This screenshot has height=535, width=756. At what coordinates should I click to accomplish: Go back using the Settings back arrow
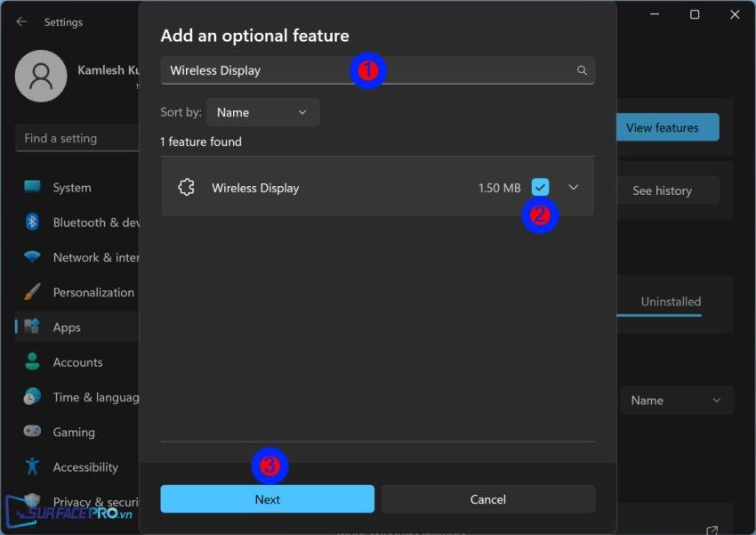coord(21,21)
